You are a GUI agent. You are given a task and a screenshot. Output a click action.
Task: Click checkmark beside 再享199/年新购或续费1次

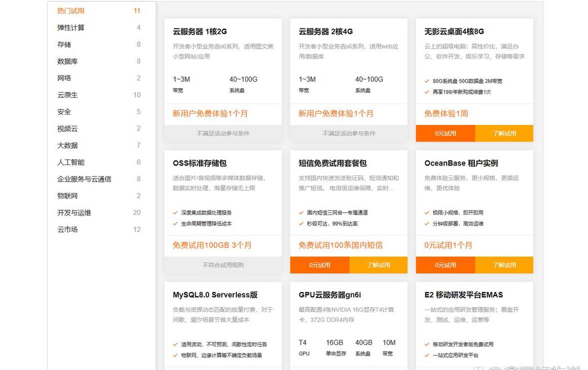point(427,92)
